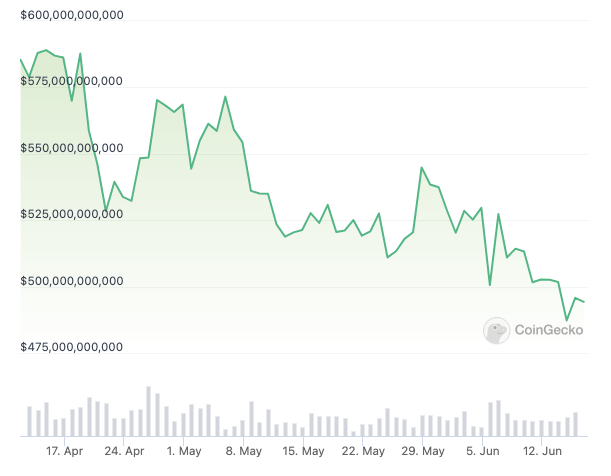The image size is (611, 476).
Task: Click the 15. May date label
Action: pos(304,451)
